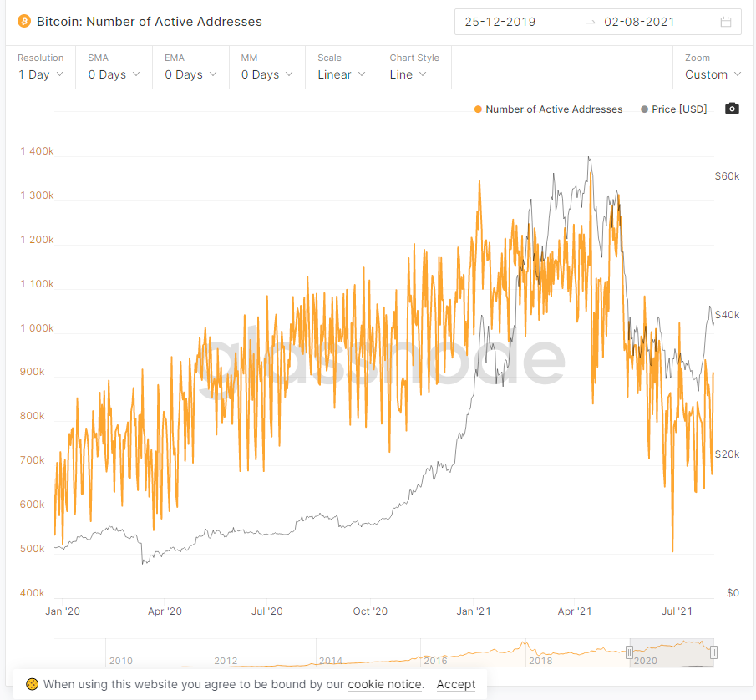Viewport: 756px width, 700px height.
Task: Toggle Price [USD] legend series
Action: (x=673, y=109)
